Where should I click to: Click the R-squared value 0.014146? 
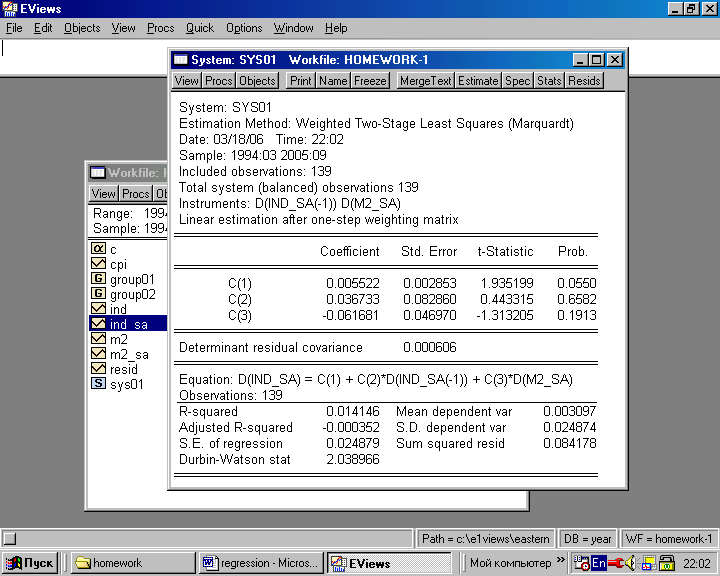(x=353, y=411)
